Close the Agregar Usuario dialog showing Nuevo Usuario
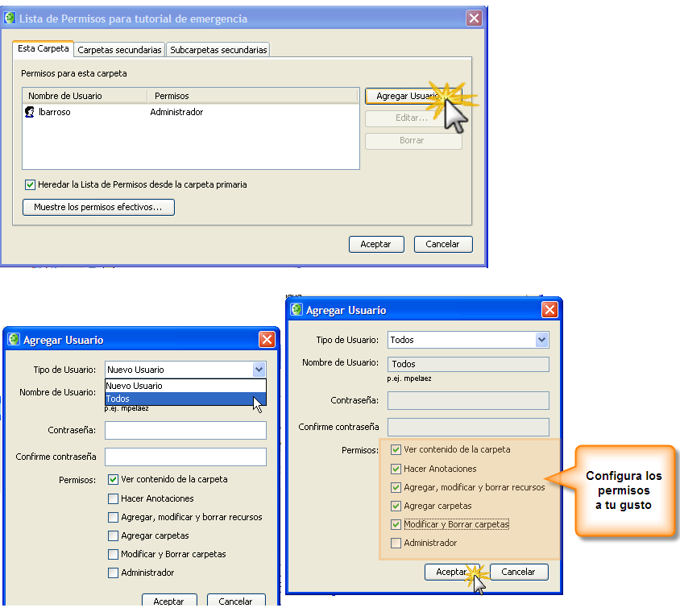This screenshot has height=616, width=680. coord(267,340)
